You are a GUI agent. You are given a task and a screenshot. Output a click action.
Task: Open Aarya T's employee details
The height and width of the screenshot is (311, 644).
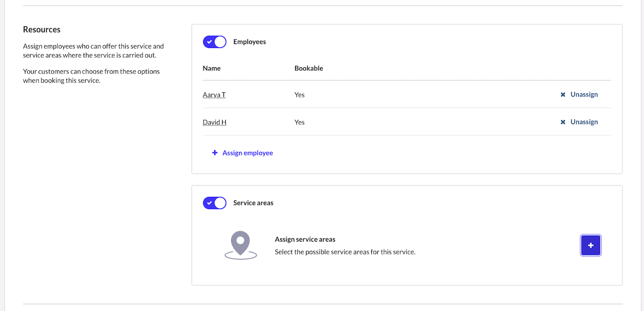(214, 95)
